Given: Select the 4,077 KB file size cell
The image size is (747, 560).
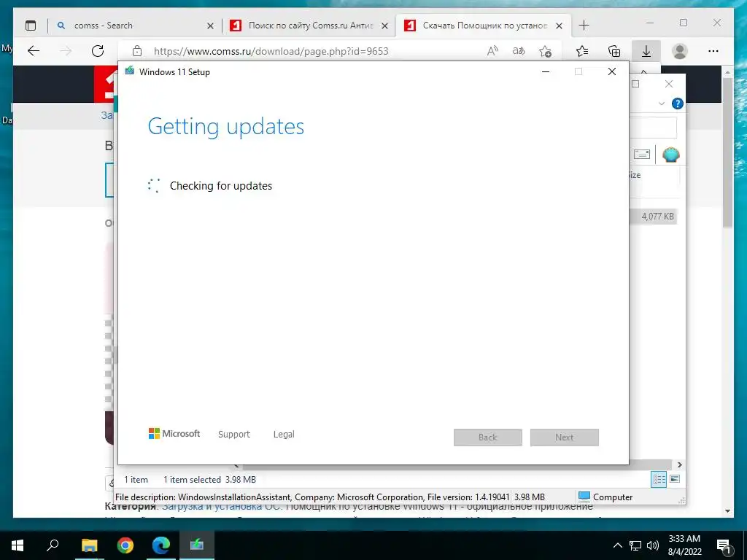Looking at the screenshot, I should (657, 217).
